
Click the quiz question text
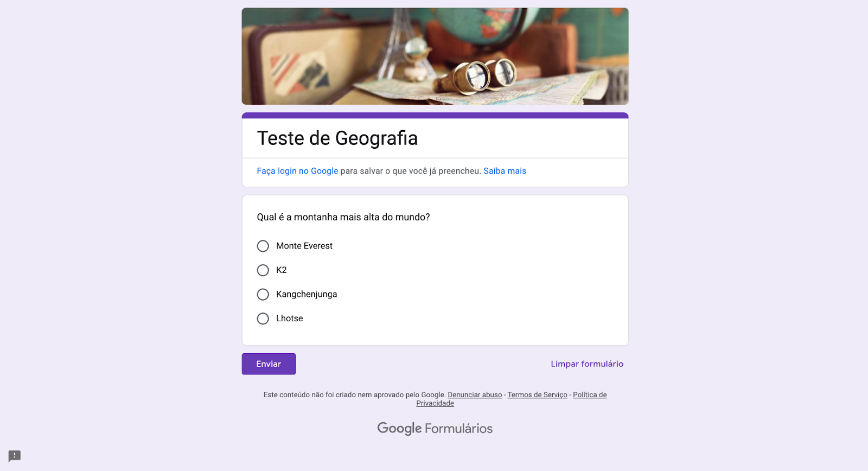point(343,217)
